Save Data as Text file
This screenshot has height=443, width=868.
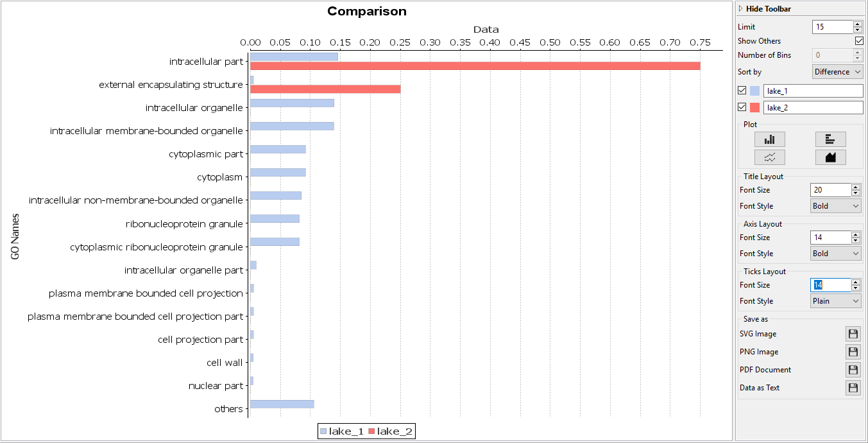point(853,388)
